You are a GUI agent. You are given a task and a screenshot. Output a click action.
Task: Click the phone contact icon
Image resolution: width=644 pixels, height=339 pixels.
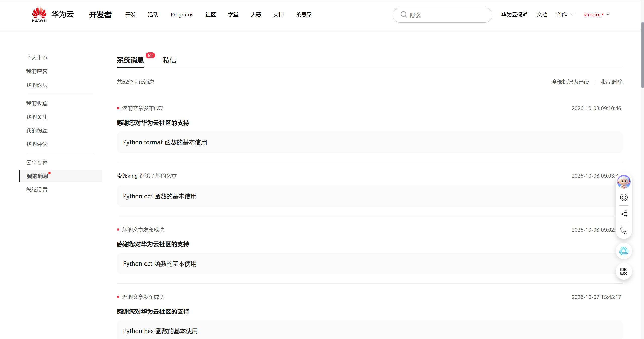click(x=624, y=231)
